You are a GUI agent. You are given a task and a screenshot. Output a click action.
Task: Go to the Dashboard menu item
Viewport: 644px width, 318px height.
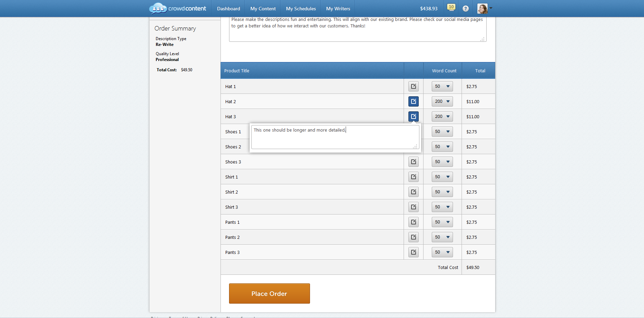pyautogui.click(x=228, y=9)
